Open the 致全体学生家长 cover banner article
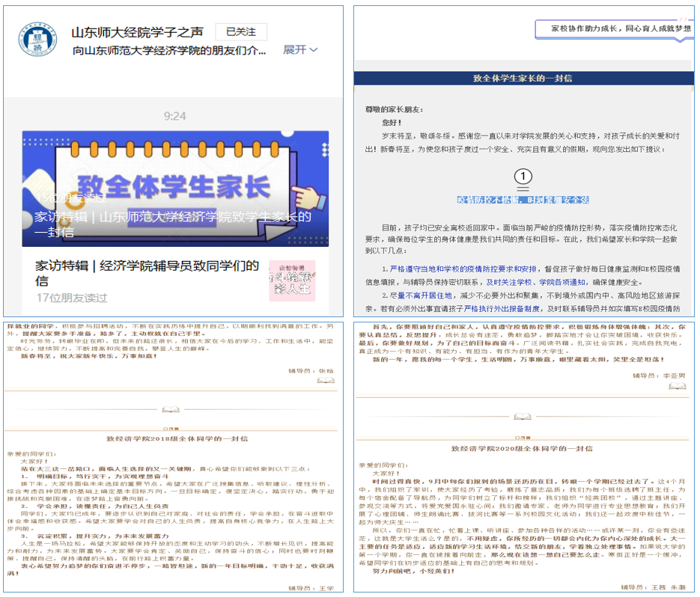 pyautogui.click(x=174, y=188)
